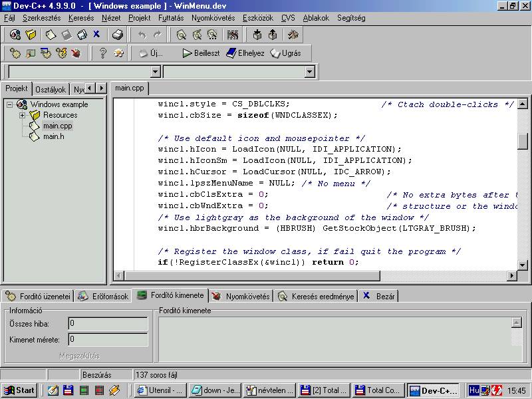Select the Fordító üzenetei tab
Image resolution: width=532 pixels, height=399 pixels.
(x=38, y=297)
